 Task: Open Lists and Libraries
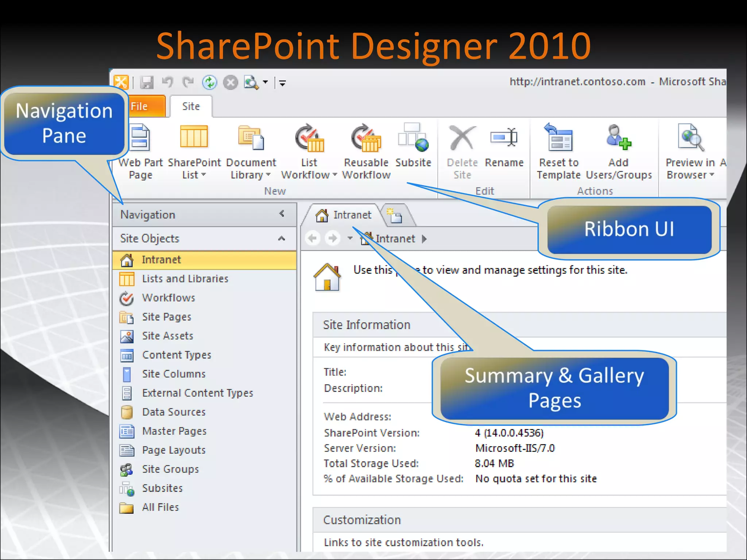(x=204, y=279)
